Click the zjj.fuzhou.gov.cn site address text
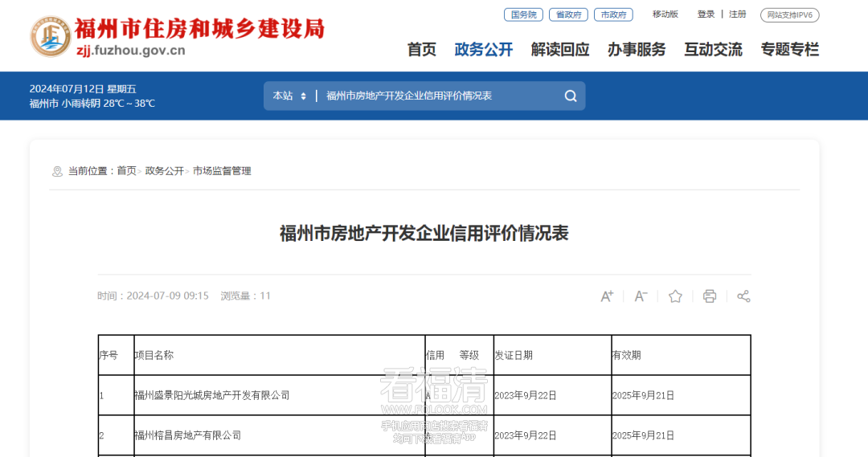Image resolution: width=868 pixels, height=457 pixels. coord(131,51)
